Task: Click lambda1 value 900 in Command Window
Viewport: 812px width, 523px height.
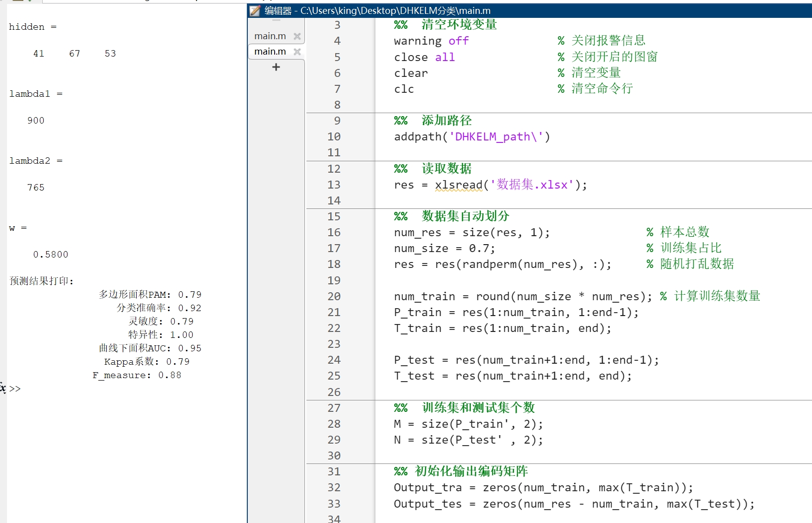Action: click(x=36, y=121)
